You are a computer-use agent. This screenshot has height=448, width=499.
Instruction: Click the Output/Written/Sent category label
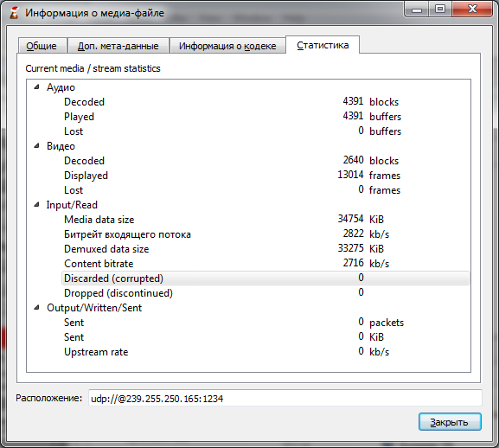94,308
